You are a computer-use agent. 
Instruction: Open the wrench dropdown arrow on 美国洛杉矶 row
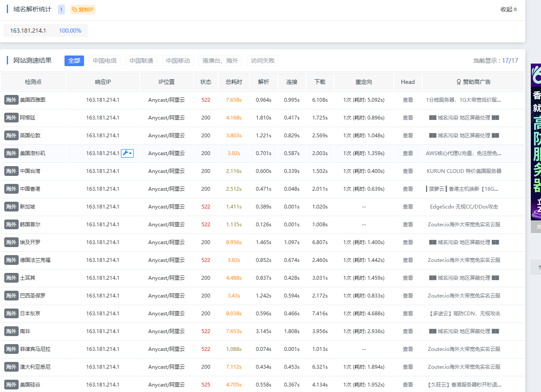click(131, 153)
